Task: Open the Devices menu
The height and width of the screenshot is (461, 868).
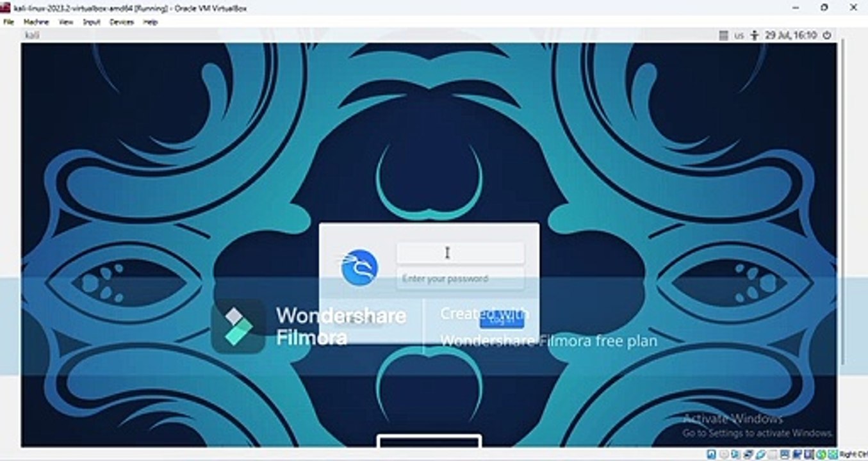Action: click(122, 22)
